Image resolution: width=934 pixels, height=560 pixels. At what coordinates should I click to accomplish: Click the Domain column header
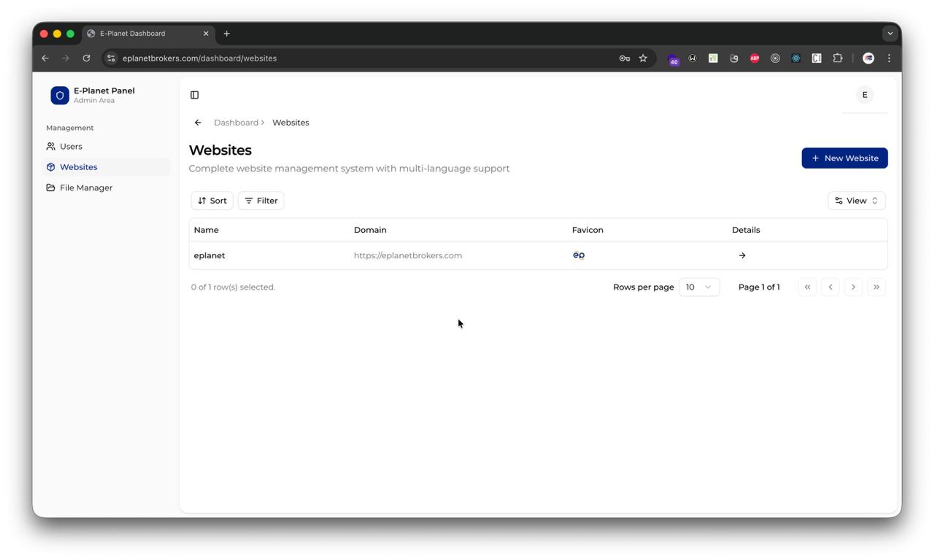[370, 230]
